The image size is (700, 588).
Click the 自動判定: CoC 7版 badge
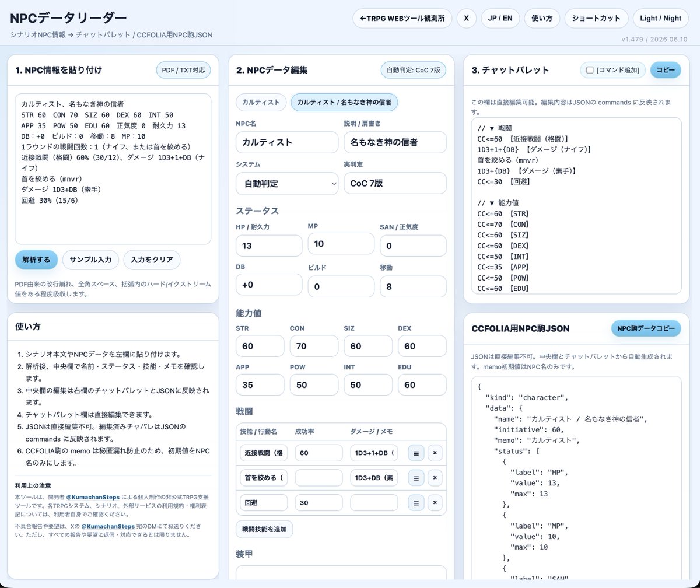pos(414,70)
